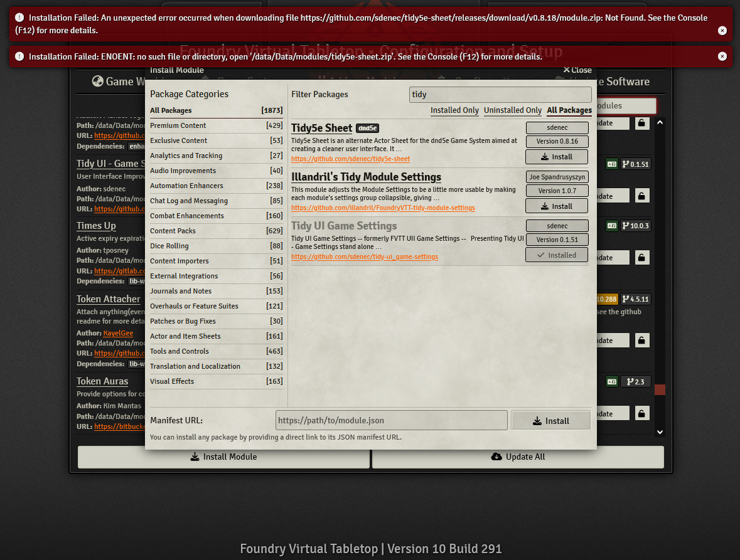The image size is (740, 560).
Task: Switch filter to Installed Only
Action: (454, 110)
